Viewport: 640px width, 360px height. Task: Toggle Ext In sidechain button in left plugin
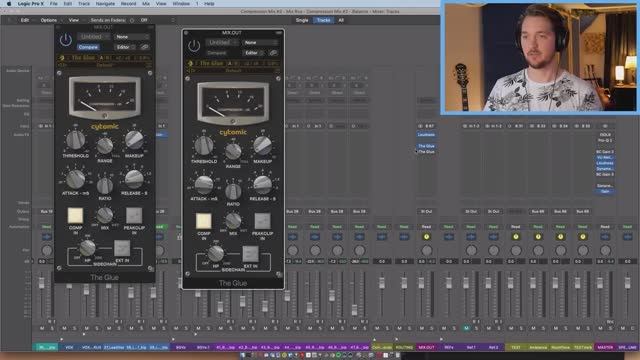pos(122,248)
